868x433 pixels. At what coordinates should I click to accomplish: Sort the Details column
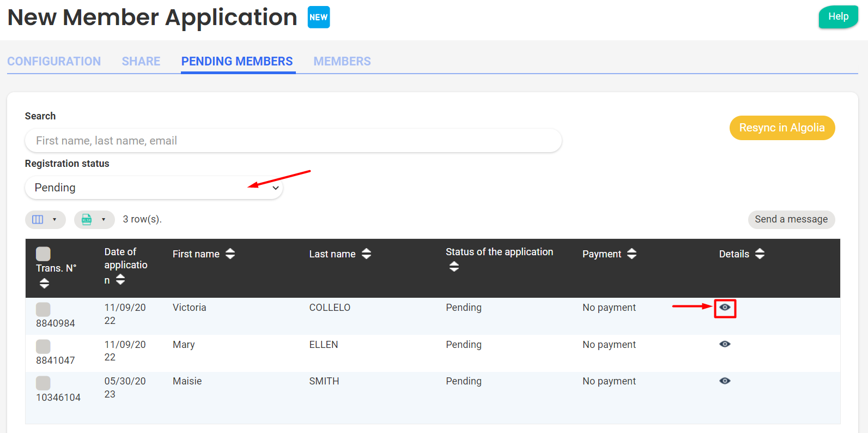(760, 254)
